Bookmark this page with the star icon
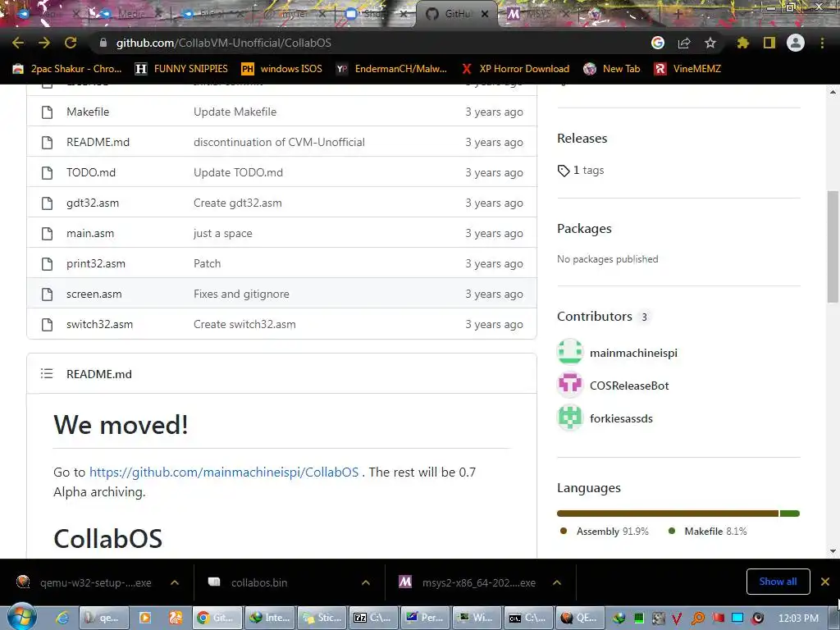 pos(710,43)
